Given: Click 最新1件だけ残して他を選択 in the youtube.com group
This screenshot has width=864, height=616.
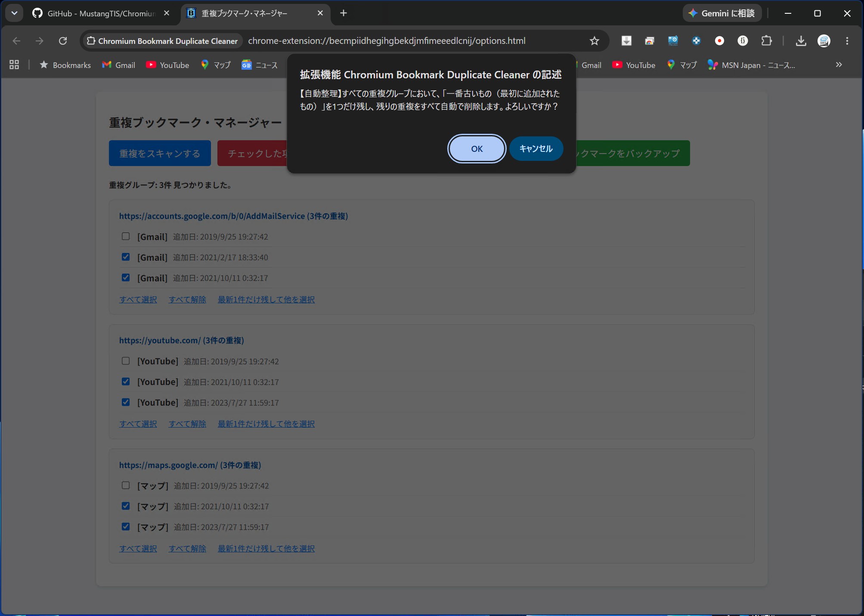Looking at the screenshot, I should [x=266, y=424].
